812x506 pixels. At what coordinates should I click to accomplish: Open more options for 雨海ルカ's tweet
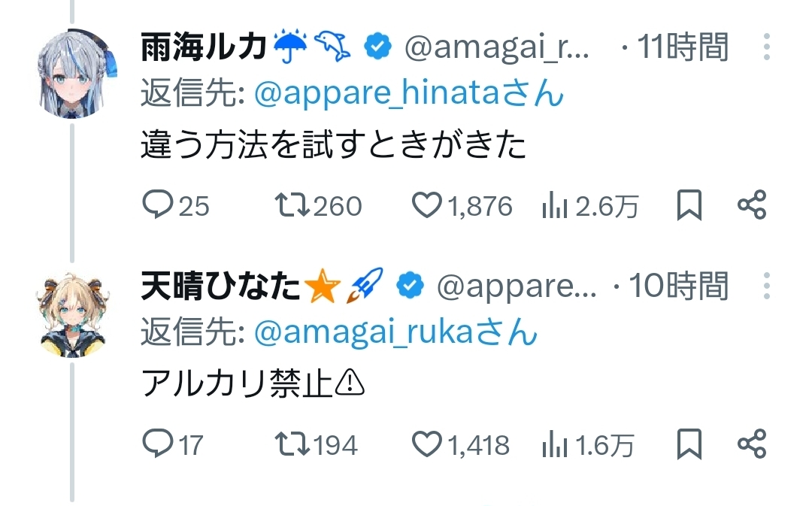tap(766, 47)
